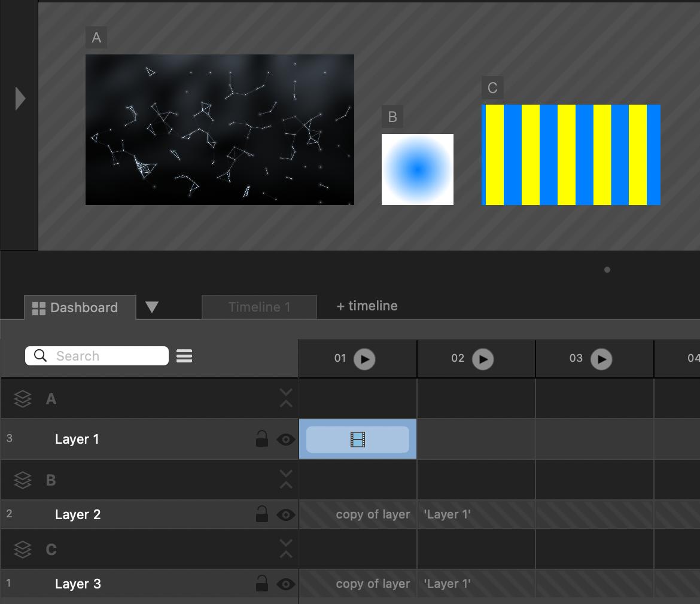Click the film clip in Layer 1
Image resolution: width=700 pixels, height=604 pixels.
(x=357, y=440)
